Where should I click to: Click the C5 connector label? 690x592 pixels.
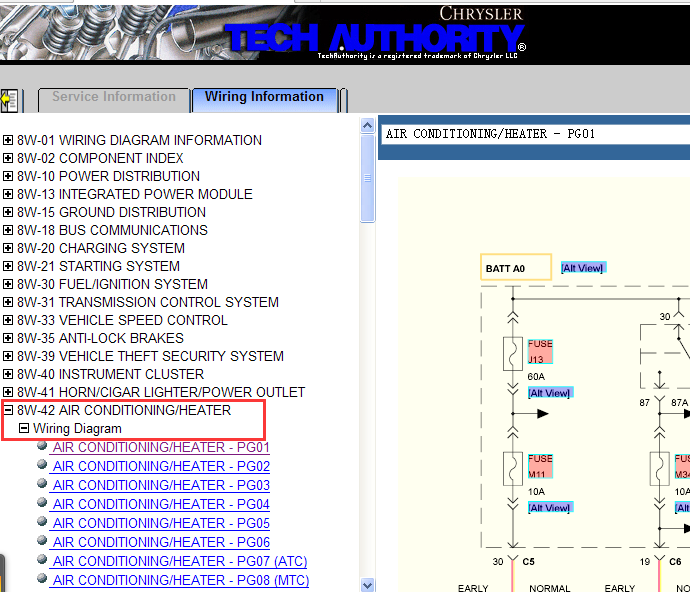[528, 562]
